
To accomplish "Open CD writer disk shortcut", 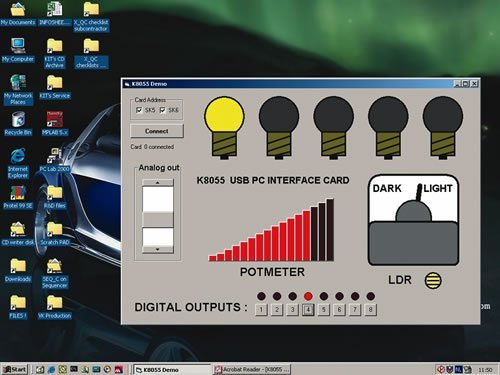I will 18,234.
